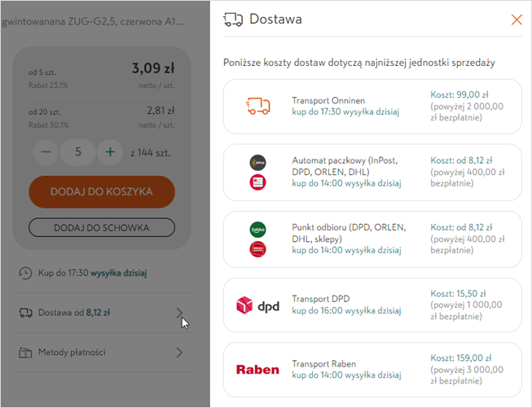Click the DODAJ DO KOSZYKA button
This screenshot has width=532, height=408.
tap(102, 191)
